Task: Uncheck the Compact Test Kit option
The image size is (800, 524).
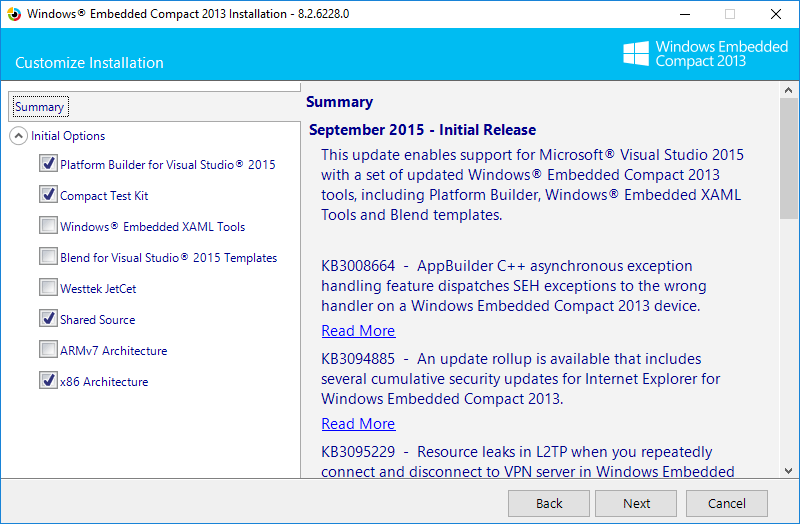Action: [x=48, y=195]
